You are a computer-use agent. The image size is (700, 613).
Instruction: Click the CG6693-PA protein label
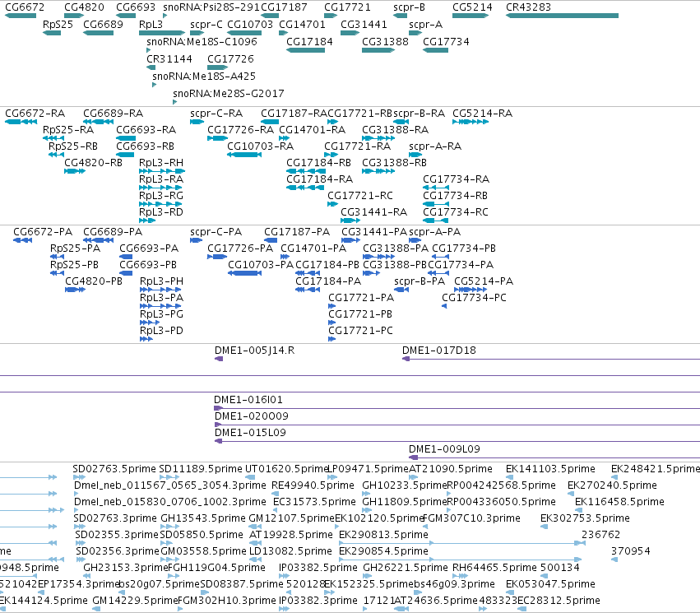149,248
